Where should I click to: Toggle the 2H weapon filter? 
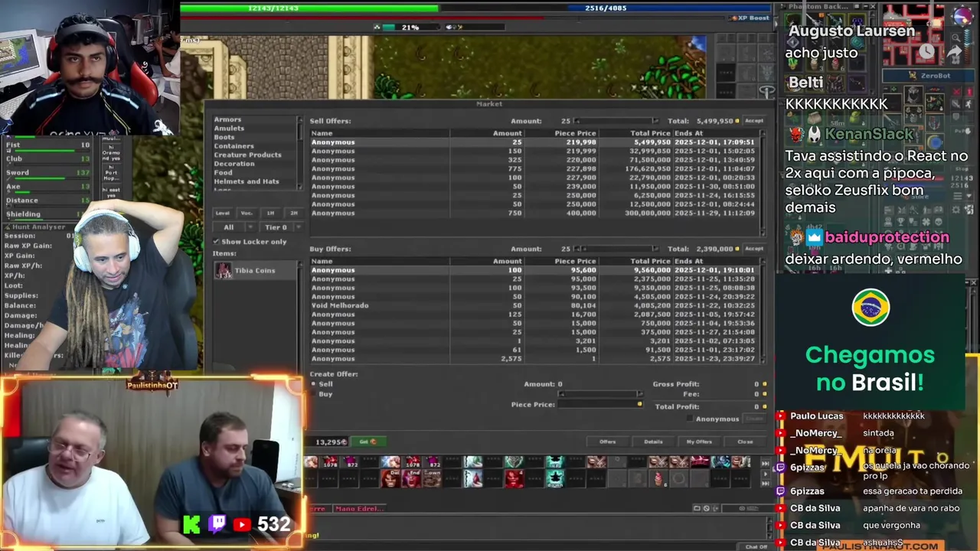293,213
